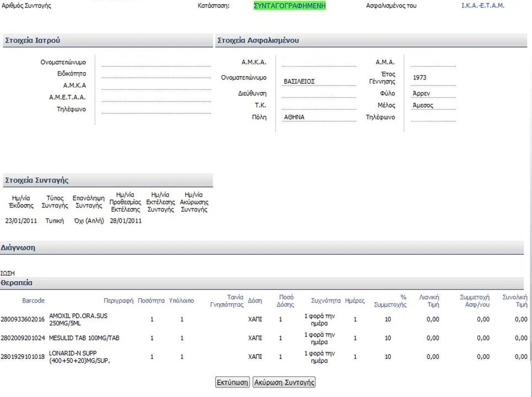
Task: Click the insured Α.Μ.Α. field
Action: coord(433,62)
